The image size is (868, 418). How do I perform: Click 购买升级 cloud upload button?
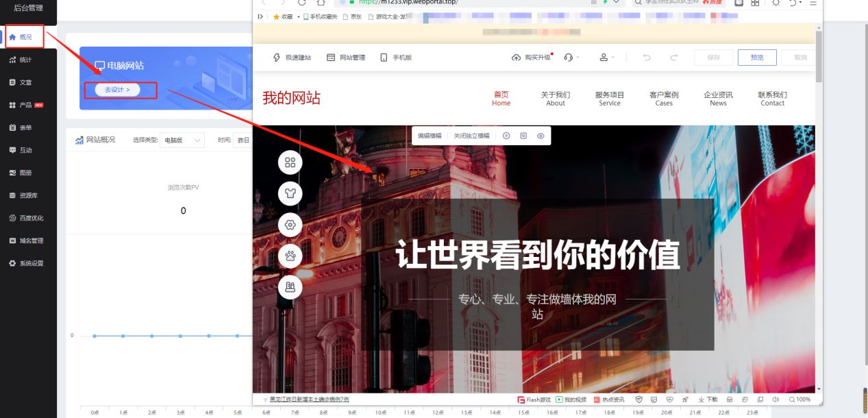coord(531,58)
